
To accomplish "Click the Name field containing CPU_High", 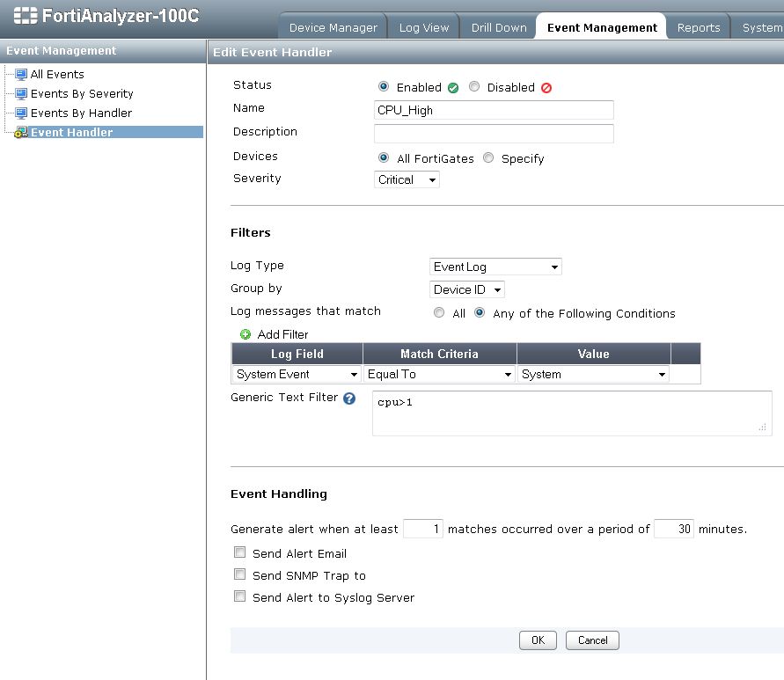I will point(494,110).
